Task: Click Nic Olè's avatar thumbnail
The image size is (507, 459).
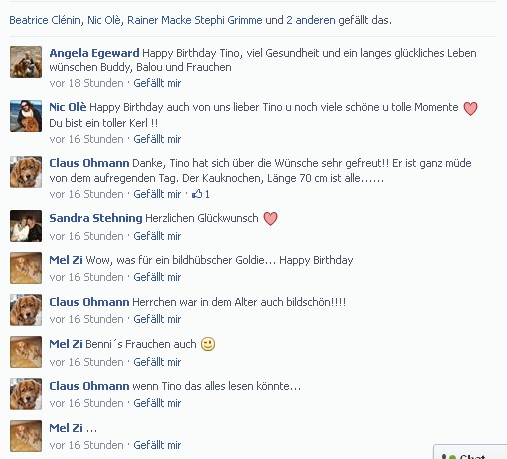Action: click(x=26, y=116)
